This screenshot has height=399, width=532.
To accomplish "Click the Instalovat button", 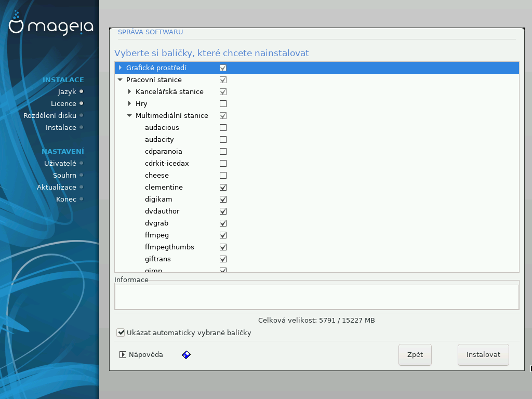I will click(483, 355).
